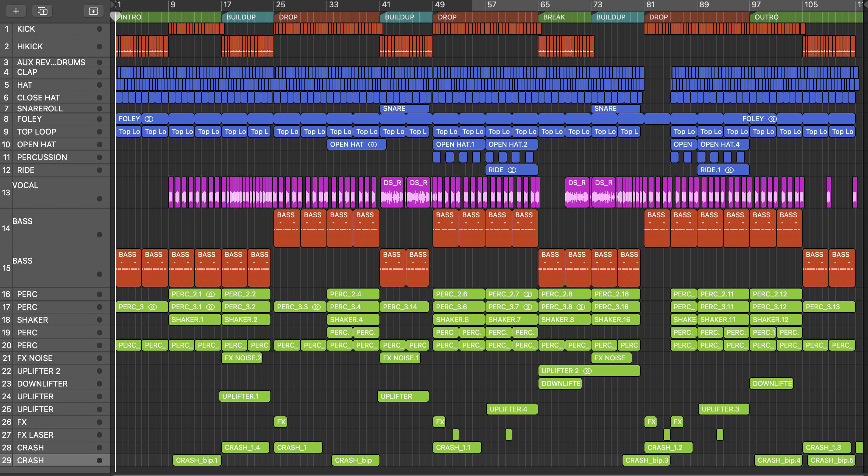Click the loop icon on the UPLIFTER 2 region

[x=587, y=371]
